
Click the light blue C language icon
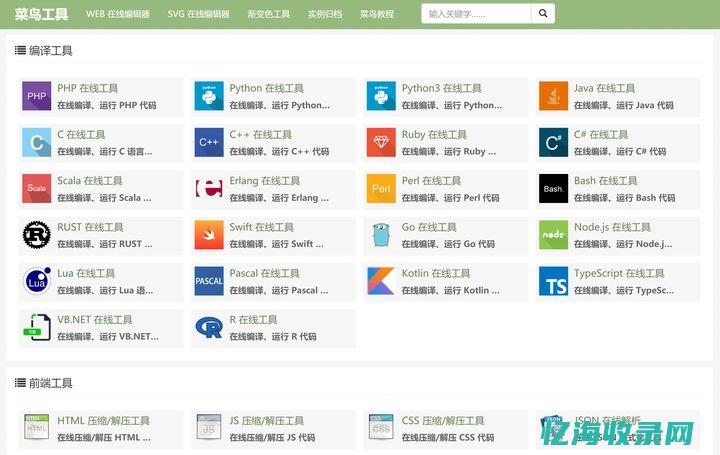(x=37, y=142)
